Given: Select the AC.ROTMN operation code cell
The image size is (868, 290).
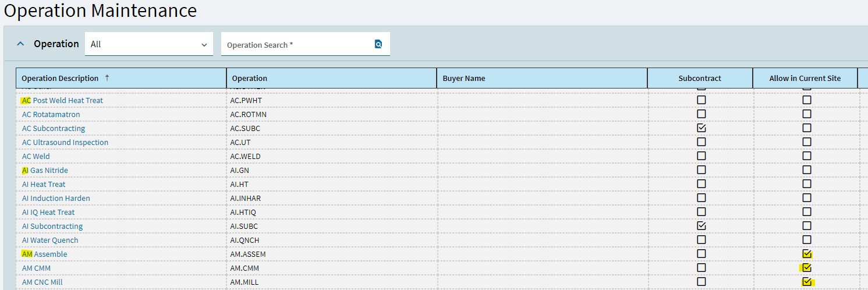Looking at the screenshot, I should [x=332, y=114].
